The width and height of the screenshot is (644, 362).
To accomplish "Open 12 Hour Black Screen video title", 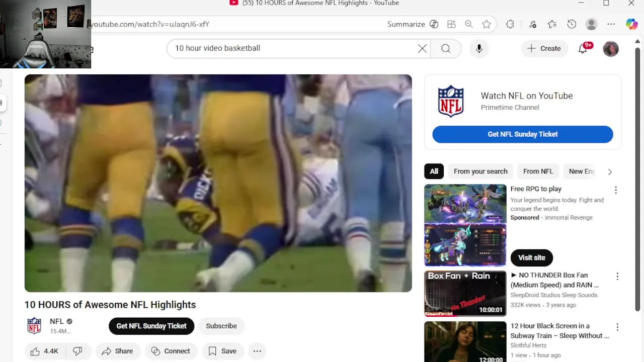I will point(559,331).
